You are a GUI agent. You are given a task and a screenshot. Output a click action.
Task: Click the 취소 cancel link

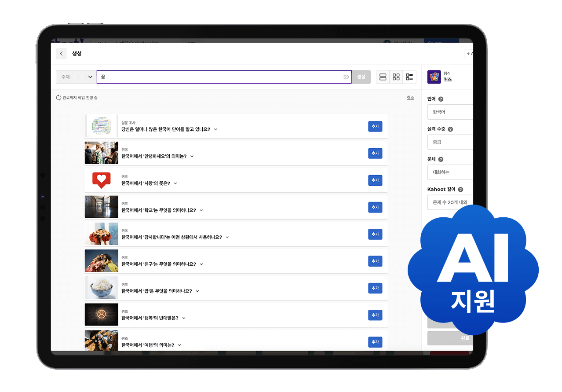(410, 98)
